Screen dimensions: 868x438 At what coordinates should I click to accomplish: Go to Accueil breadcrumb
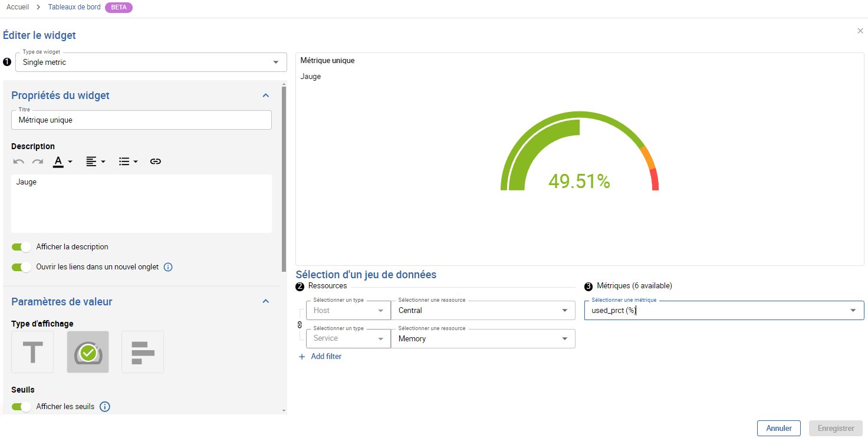tap(18, 7)
